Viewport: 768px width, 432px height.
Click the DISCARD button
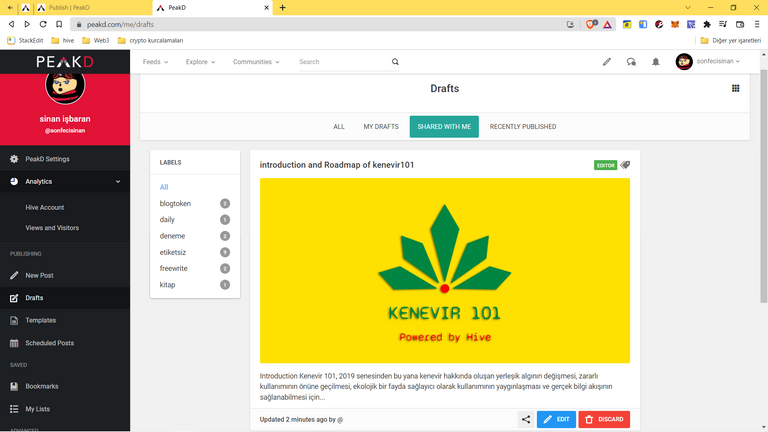click(x=604, y=419)
